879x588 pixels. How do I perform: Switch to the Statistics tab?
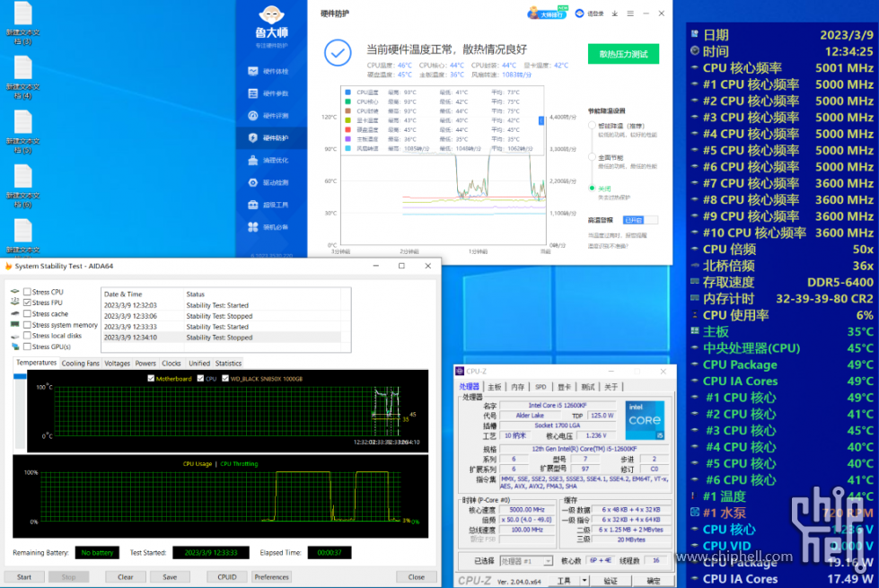(x=228, y=364)
